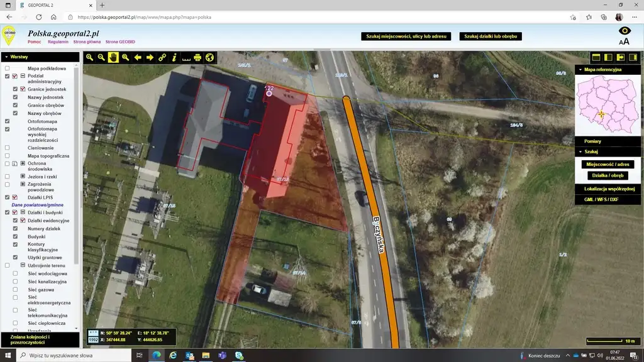Click the globe full-extent icon
This screenshot has height=362, width=644.
point(210,57)
